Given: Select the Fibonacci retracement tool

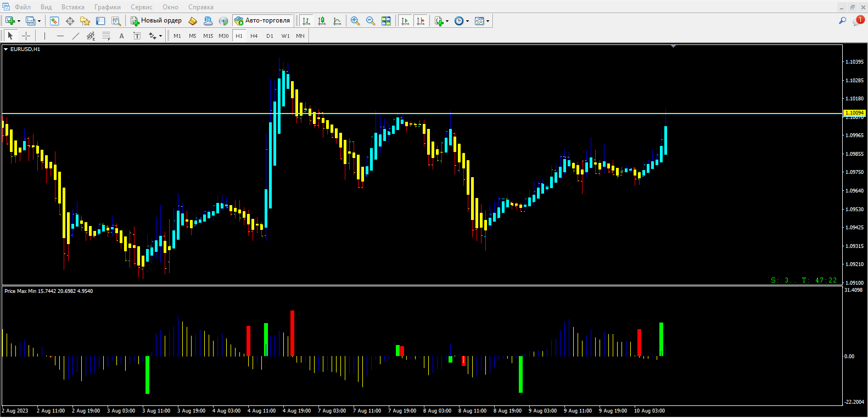Looking at the screenshot, I should click(x=107, y=36).
